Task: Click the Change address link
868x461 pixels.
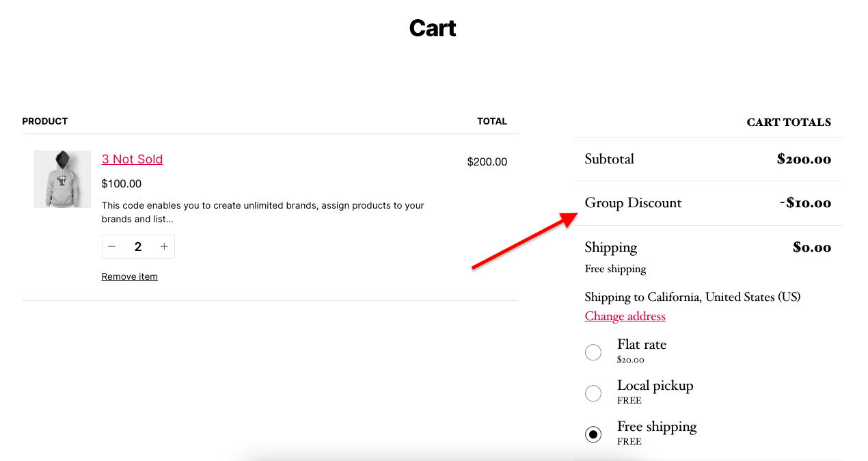Action: (x=625, y=316)
